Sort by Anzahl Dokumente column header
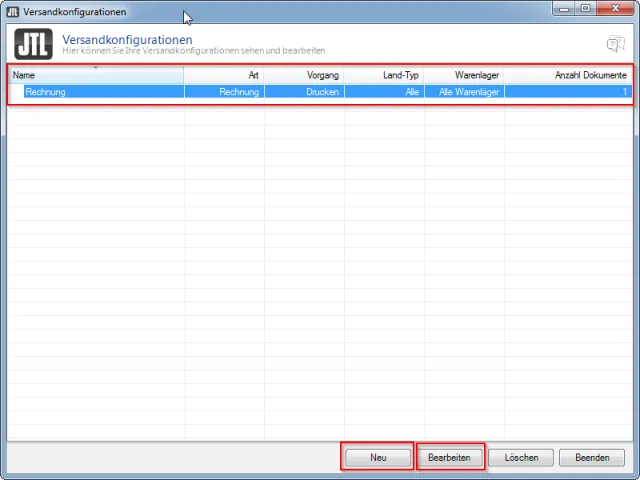The width and height of the screenshot is (640, 480). [x=568, y=75]
